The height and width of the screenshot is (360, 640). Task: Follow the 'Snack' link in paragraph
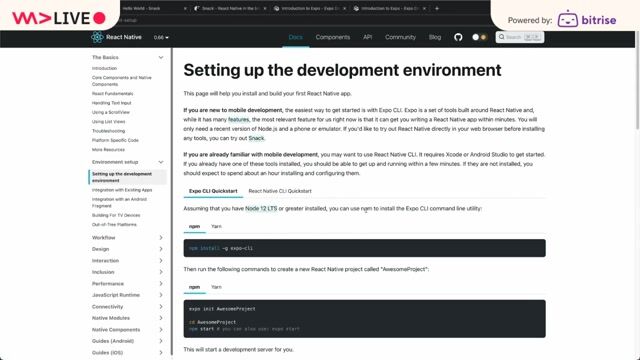[256, 138]
